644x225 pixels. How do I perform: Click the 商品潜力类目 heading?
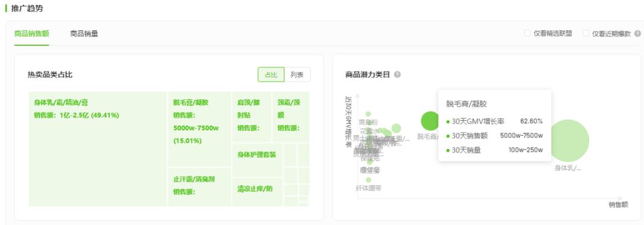click(367, 74)
